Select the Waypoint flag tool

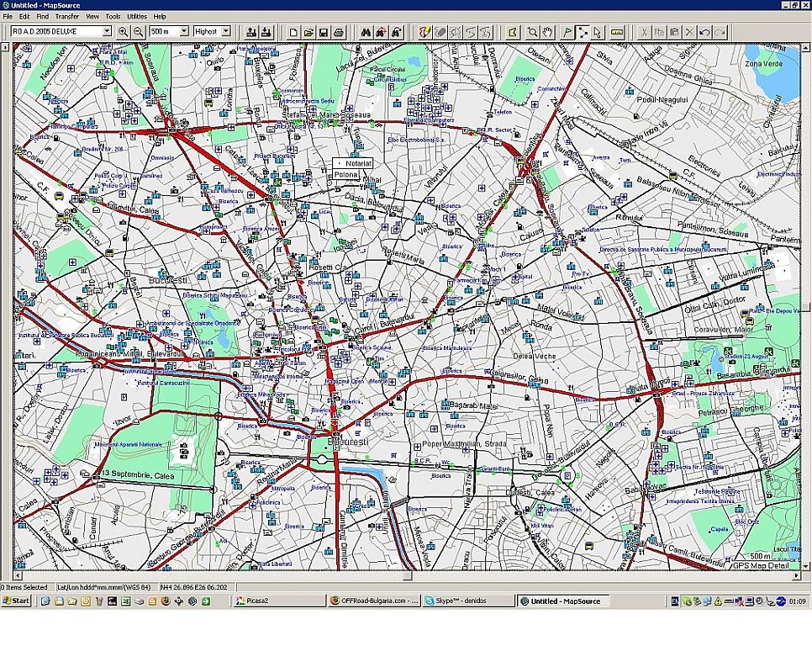[x=567, y=32]
